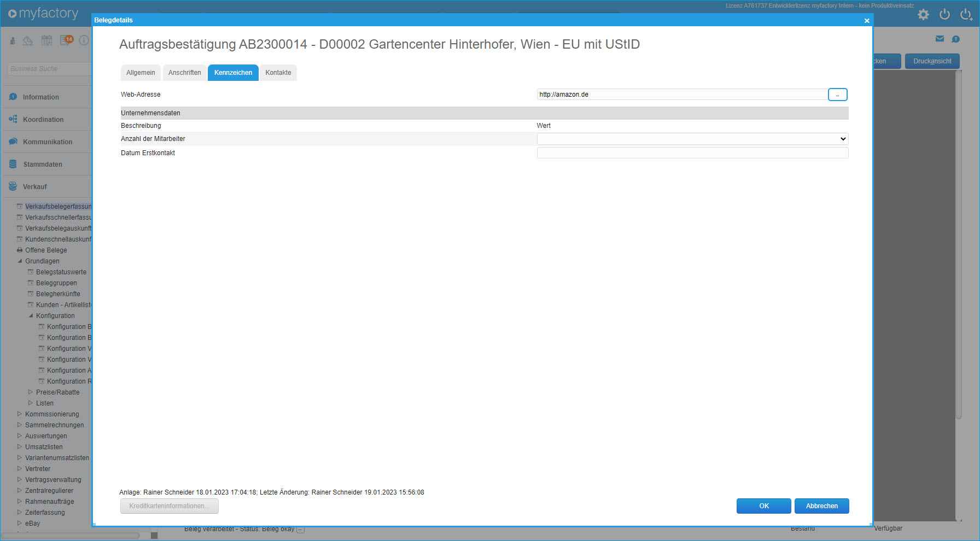
Task: Click the Abbrechen button
Action: 821,506
